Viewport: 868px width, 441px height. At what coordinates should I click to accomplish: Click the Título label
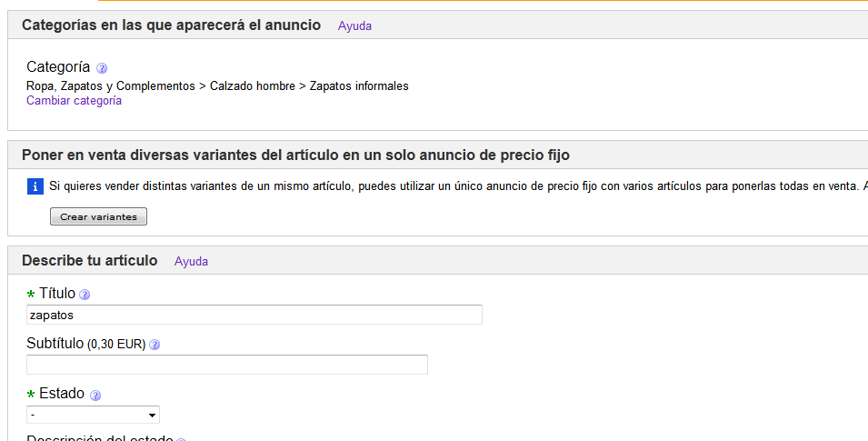57,293
